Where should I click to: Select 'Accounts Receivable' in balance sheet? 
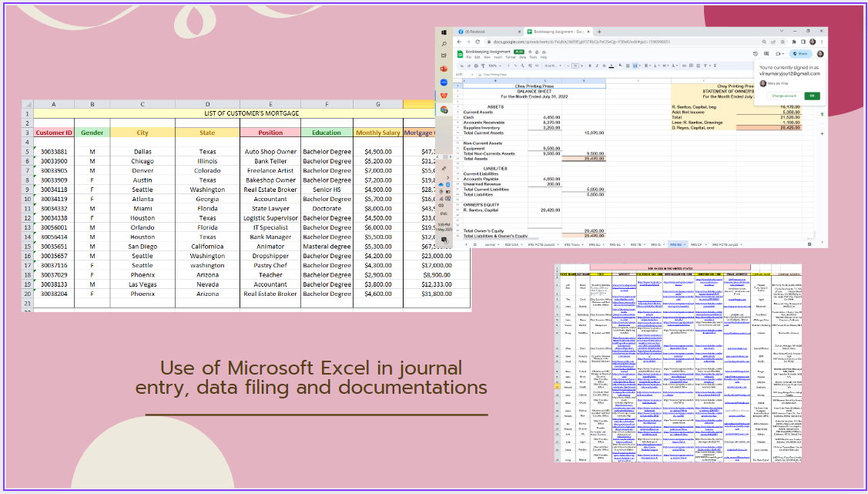point(483,123)
